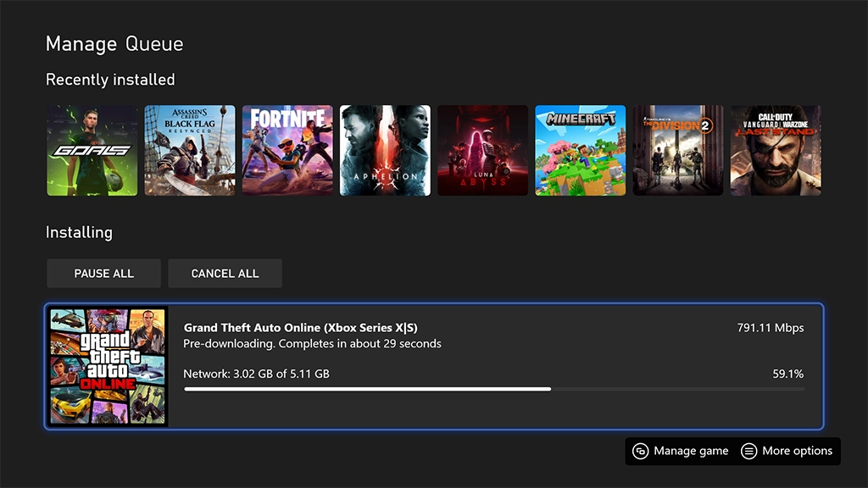Select Assassin's Creed Black Flag tile

(190, 151)
